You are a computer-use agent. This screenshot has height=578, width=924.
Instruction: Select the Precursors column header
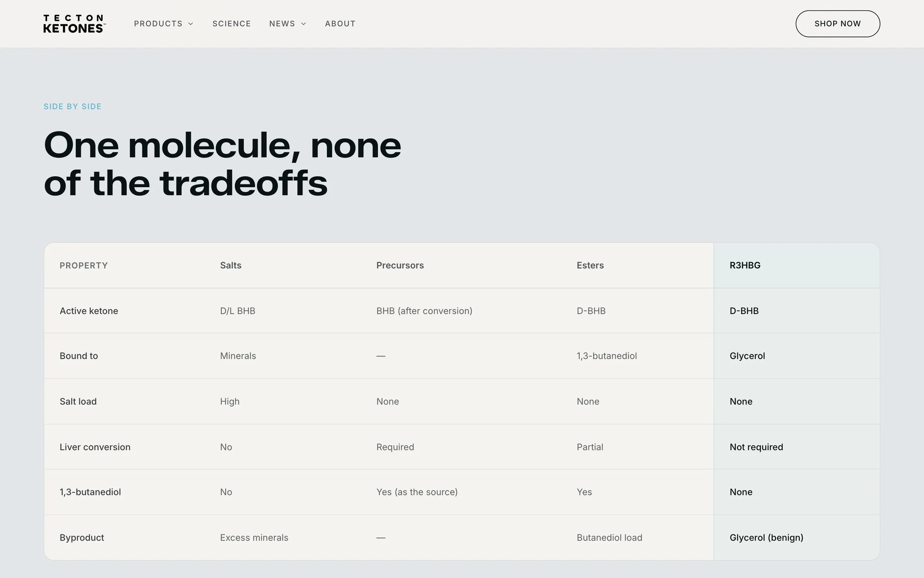point(400,265)
